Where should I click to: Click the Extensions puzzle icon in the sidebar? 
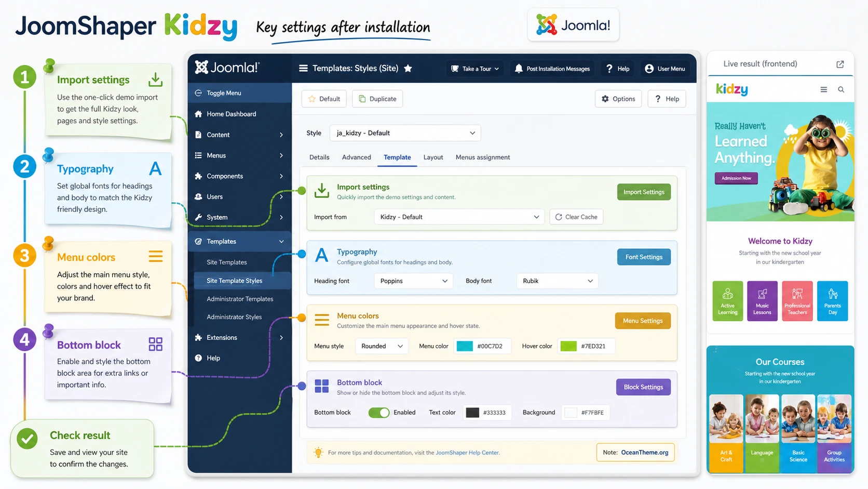click(x=198, y=337)
